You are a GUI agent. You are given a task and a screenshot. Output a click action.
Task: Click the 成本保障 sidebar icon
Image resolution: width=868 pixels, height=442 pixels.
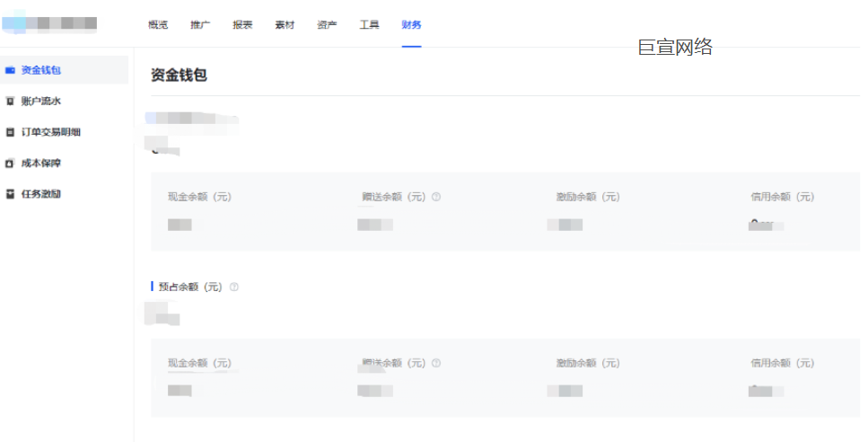pos(10,163)
